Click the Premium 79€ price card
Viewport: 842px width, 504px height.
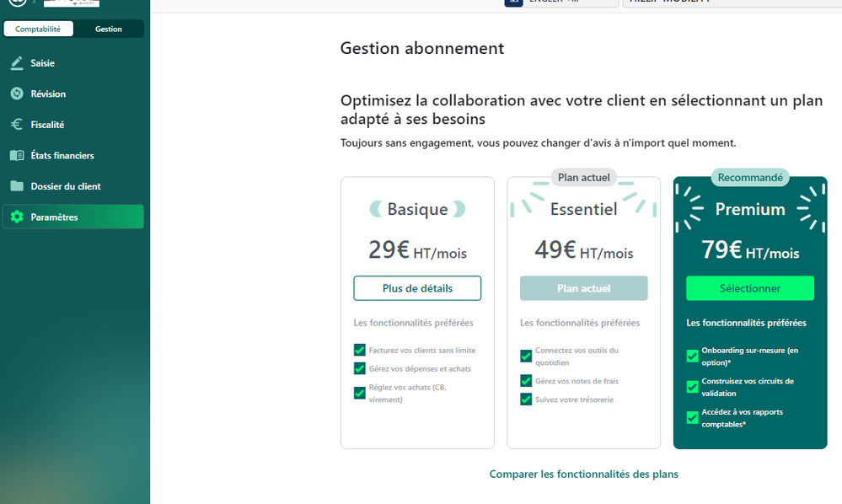click(x=749, y=249)
